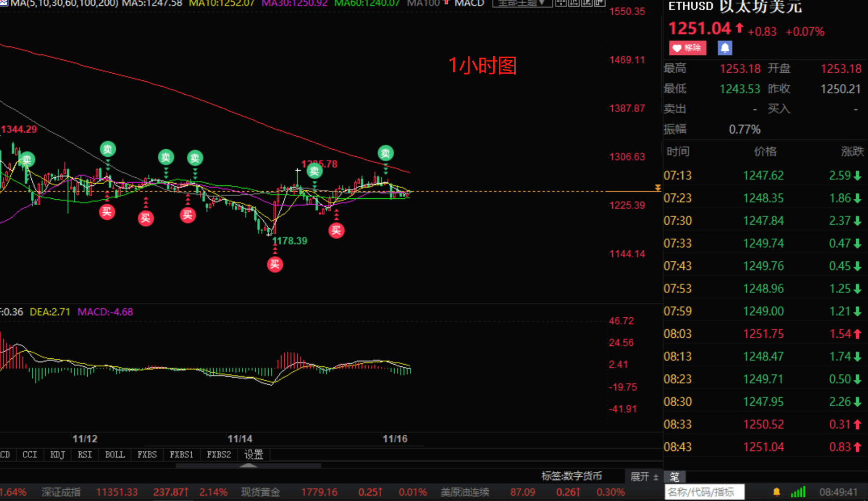Screen dimensions: 868x501
Task: Click the 笔 tick tab
Action: point(674,477)
